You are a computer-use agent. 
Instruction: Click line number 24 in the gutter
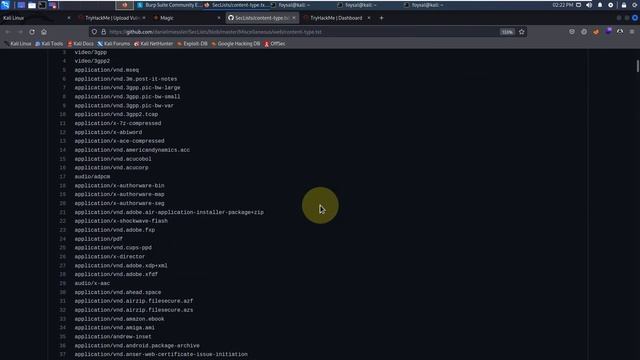coord(62,239)
